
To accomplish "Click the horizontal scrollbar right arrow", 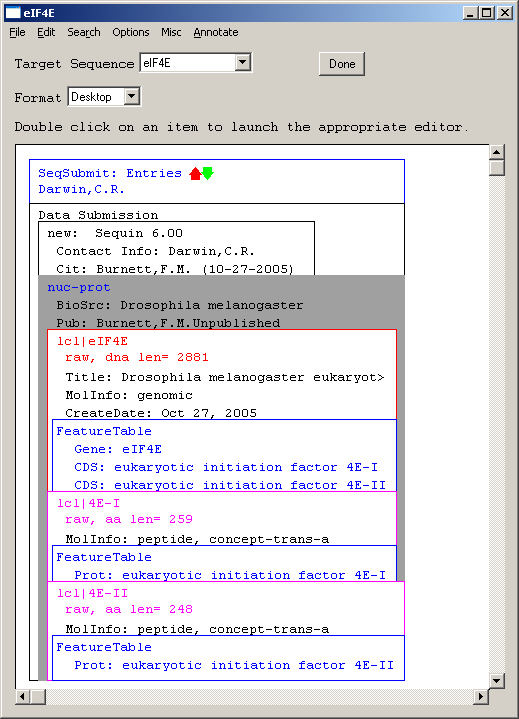I will pyautogui.click(x=481, y=697).
